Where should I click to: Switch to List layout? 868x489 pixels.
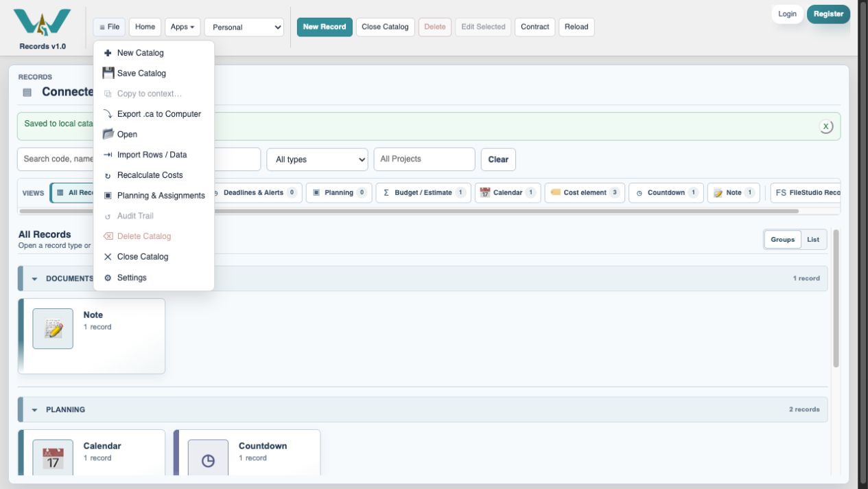point(813,240)
